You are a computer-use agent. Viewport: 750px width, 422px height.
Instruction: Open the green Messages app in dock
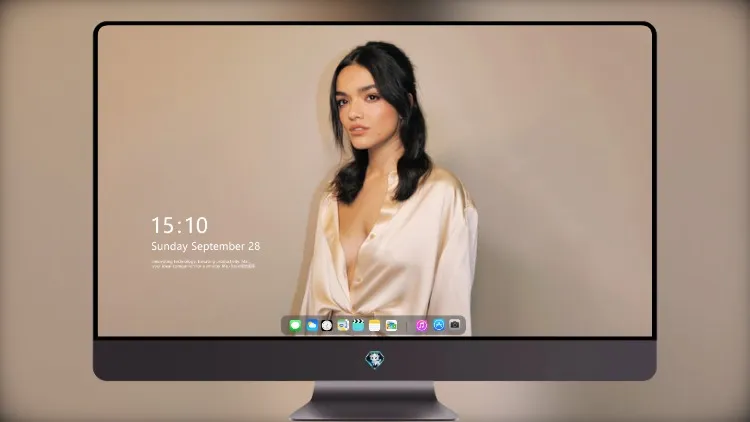pos(295,325)
